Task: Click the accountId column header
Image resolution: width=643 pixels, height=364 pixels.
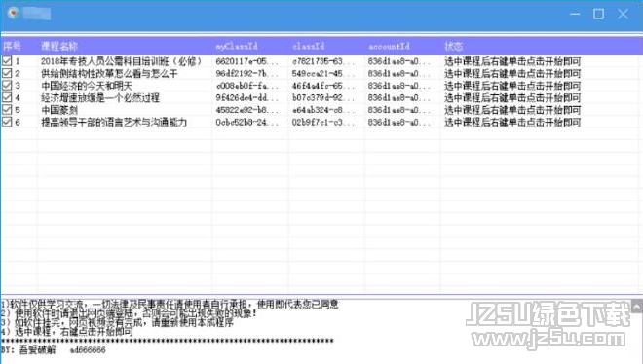Action: (389, 46)
